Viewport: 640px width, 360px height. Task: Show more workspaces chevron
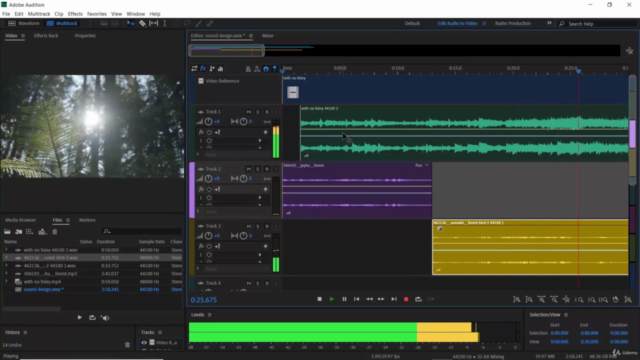click(549, 23)
